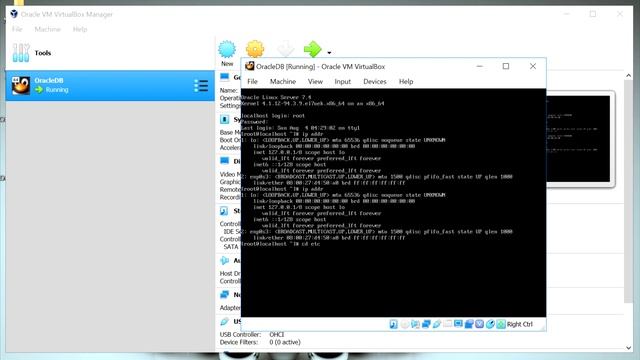Open machine Settings via yellow gear icon
This screenshot has height=360, width=640.
click(255, 49)
